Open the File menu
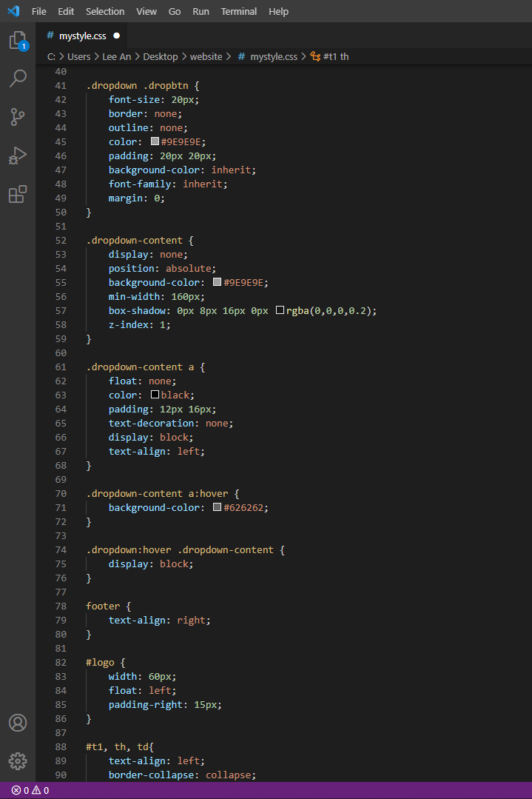Viewport: 532px width, 799px height. coord(39,12)
